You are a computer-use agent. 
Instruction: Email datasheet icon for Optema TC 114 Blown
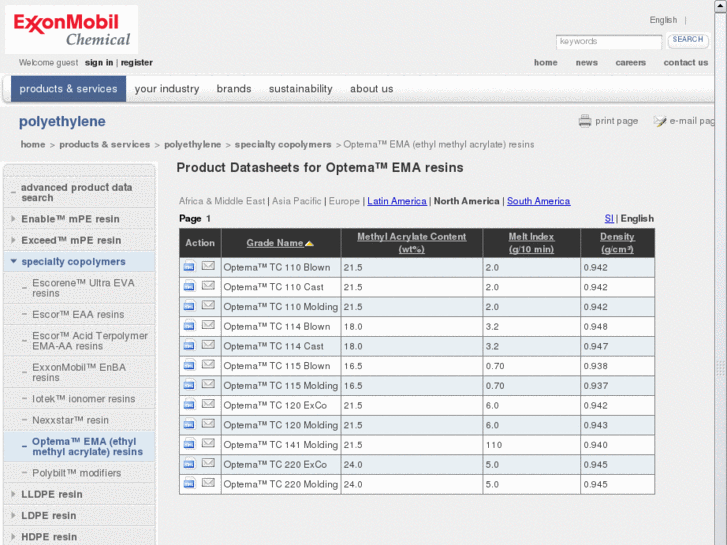pyautogui.click(x=208, y=325)
